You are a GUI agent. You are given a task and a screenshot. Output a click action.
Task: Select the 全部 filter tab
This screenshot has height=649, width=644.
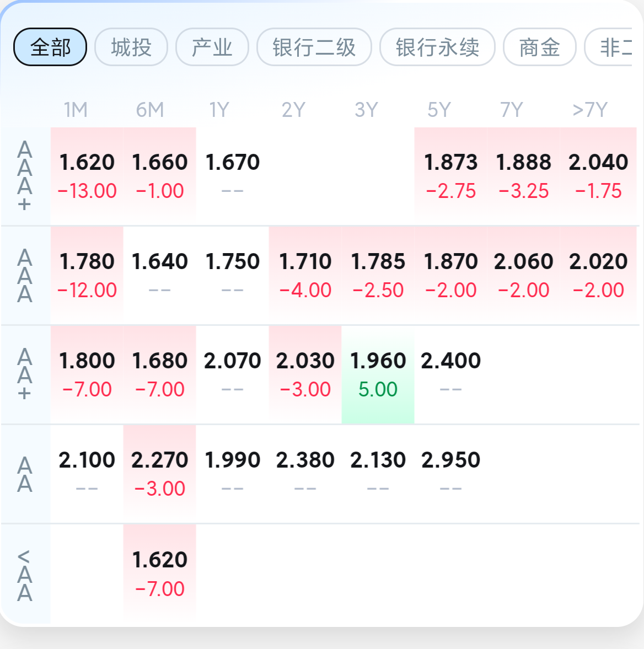pos(50,47)
